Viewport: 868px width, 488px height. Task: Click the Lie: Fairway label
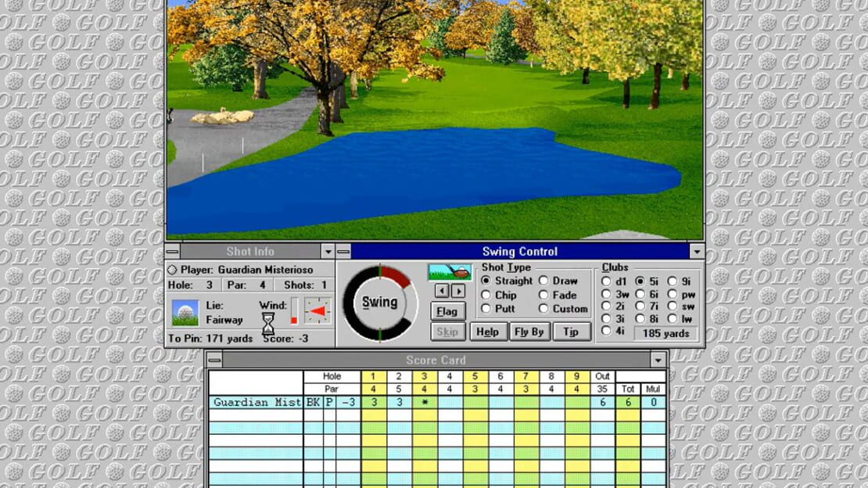click(224, 312)
